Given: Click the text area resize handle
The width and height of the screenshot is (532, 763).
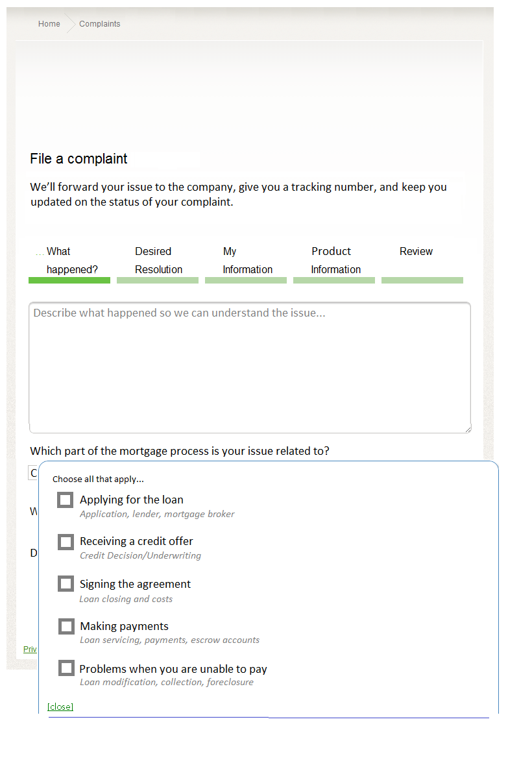Looking at the screenshot, I should 468,430.
